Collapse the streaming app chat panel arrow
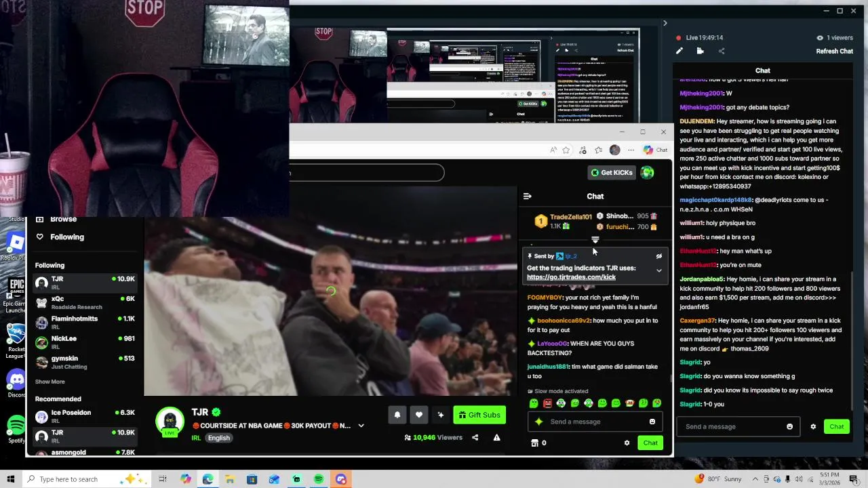Screen dimensions: 868x488 (x=665, y=23)
